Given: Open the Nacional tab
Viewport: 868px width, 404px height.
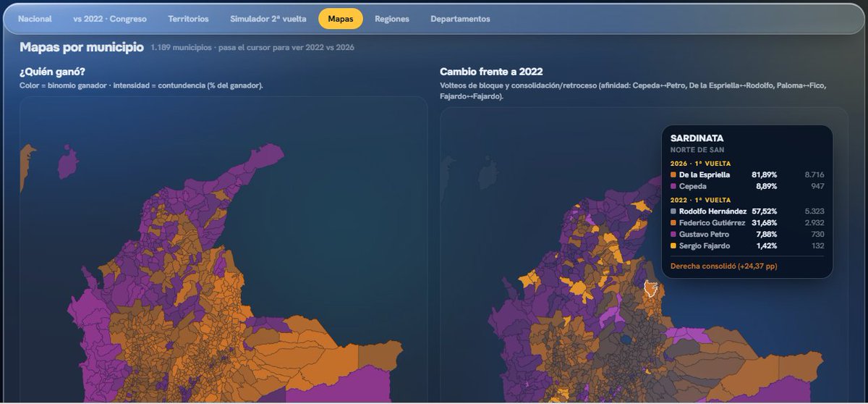Looking at the screenshot, I should (x=35, y=19).
